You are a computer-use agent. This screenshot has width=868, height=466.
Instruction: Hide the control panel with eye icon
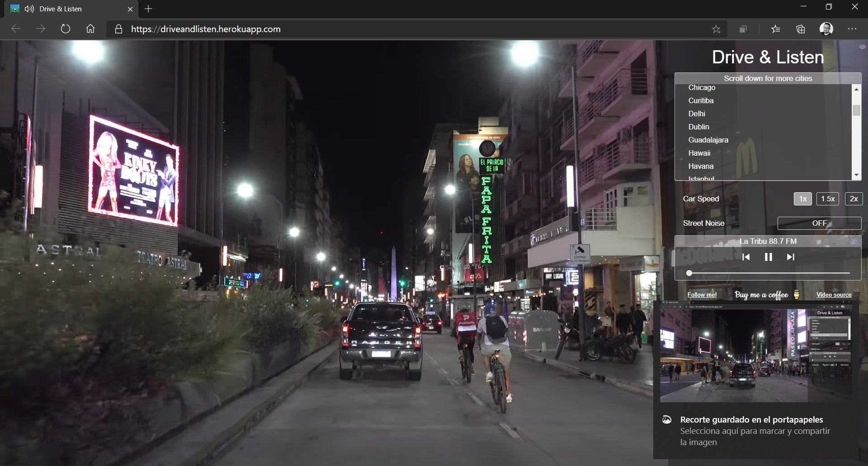862,47
